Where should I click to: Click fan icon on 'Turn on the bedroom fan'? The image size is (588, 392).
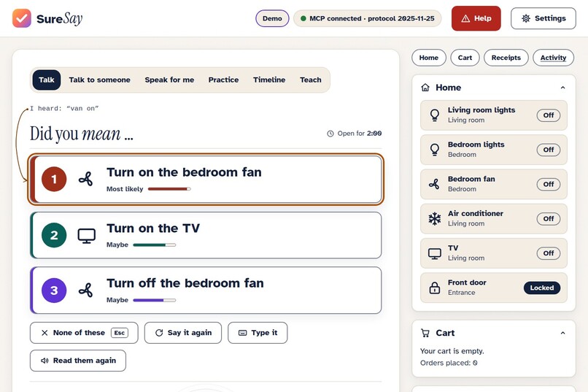(x=86, y=179)
